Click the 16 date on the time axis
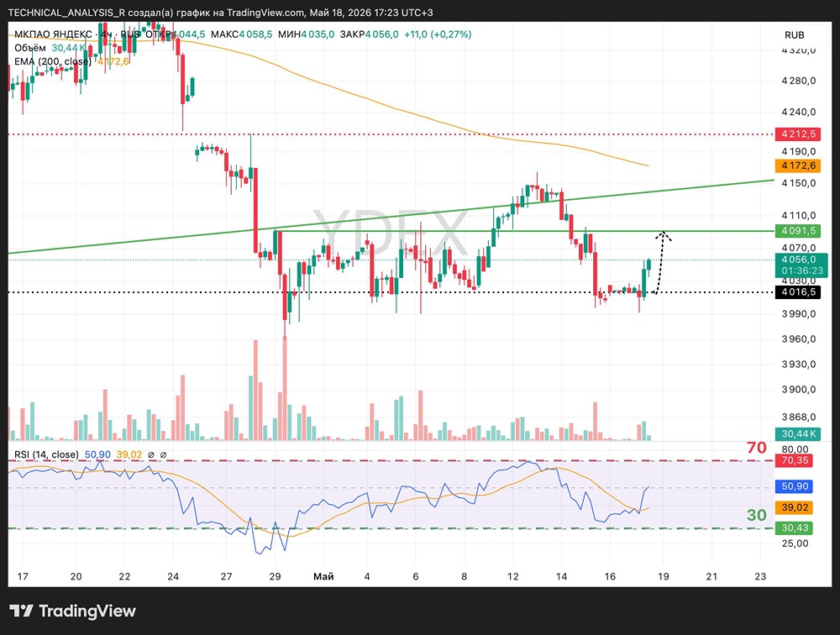 (610, 576)
